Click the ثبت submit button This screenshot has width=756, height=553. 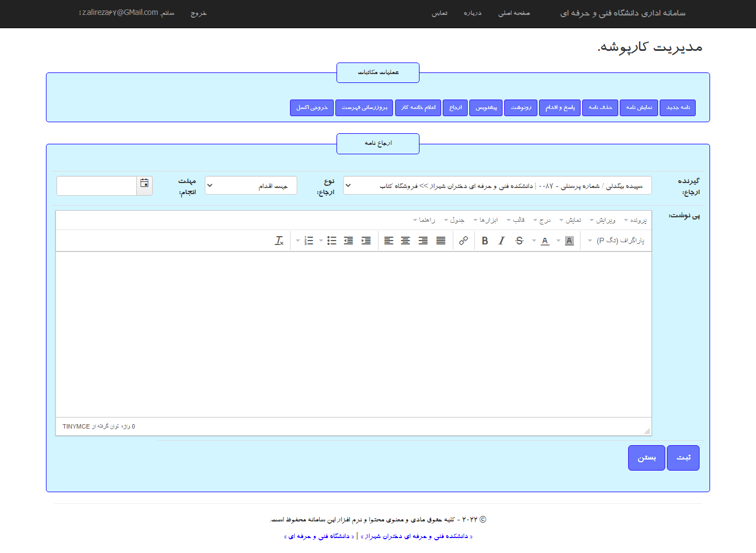(x=683, y=458)
